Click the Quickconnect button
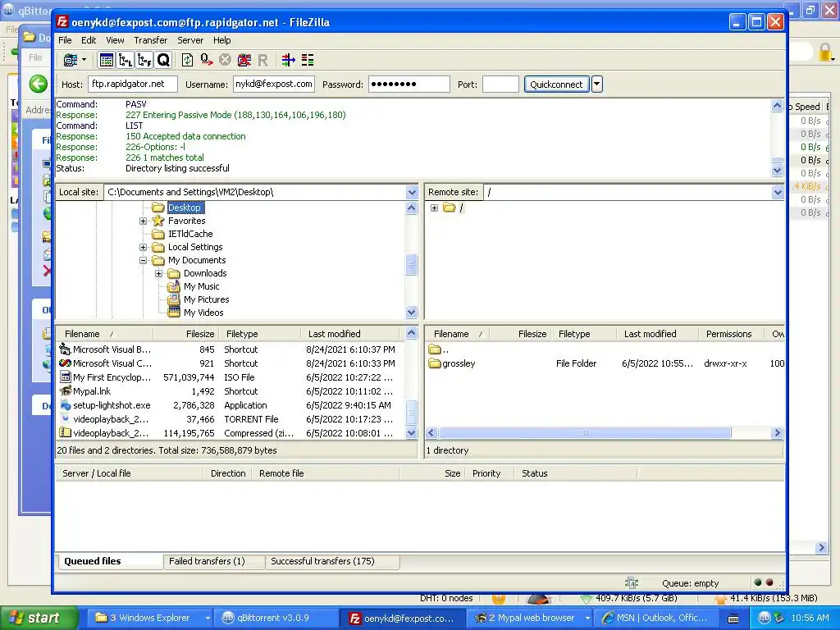The width and height of the screenshot is (840, 630). click(556, 84)
